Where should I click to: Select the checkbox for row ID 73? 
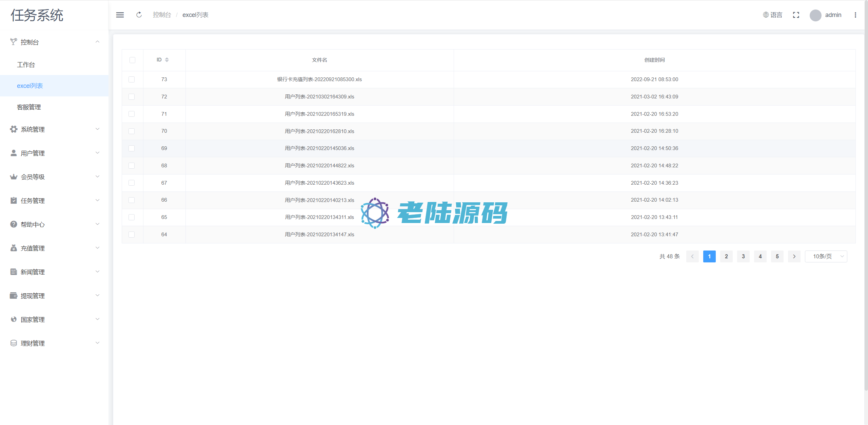click(x=132, y=79)
